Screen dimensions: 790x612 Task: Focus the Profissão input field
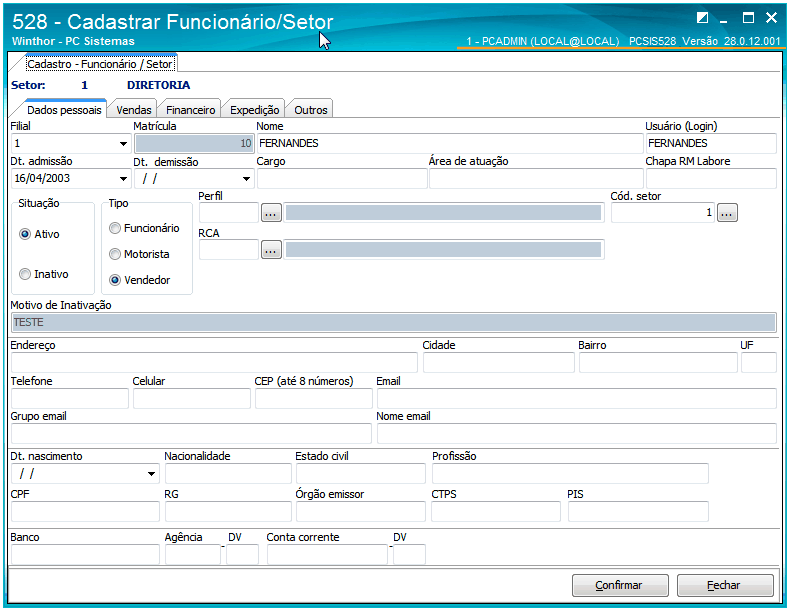pos(570,474)
